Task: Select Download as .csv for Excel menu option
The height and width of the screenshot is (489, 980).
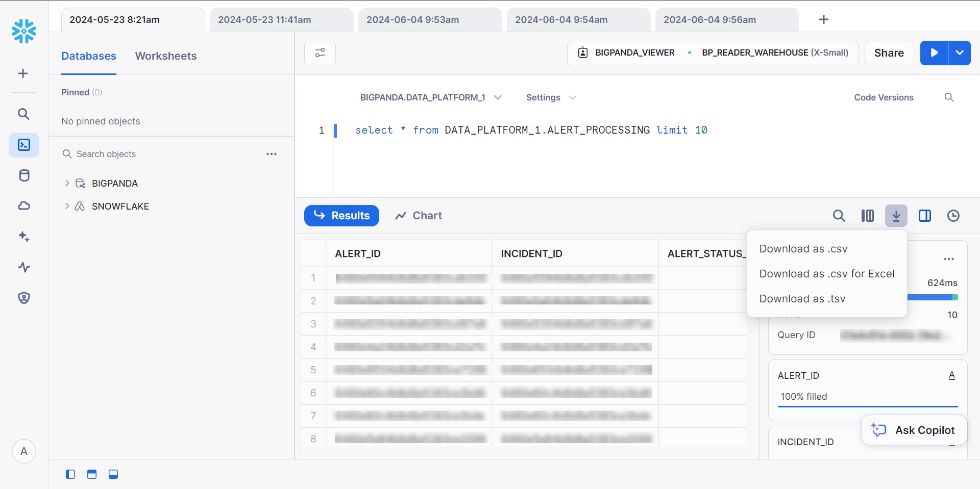Action: (827, 274)
